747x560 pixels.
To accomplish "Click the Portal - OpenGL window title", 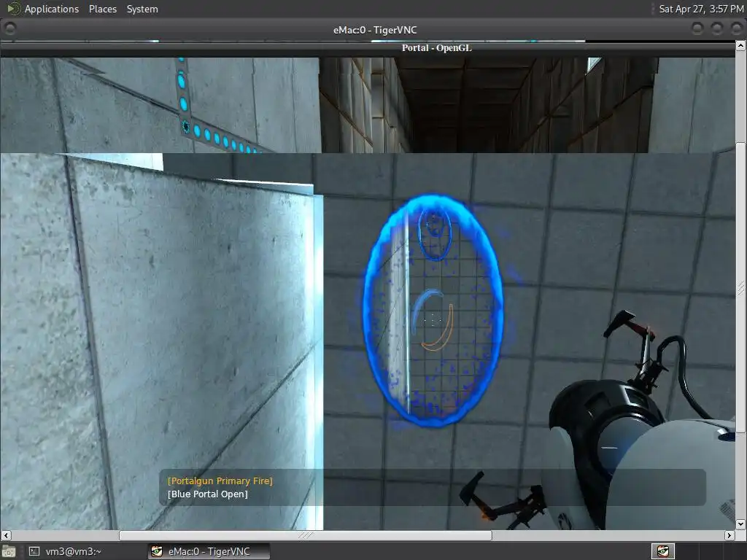I will [x=436, y=47].
